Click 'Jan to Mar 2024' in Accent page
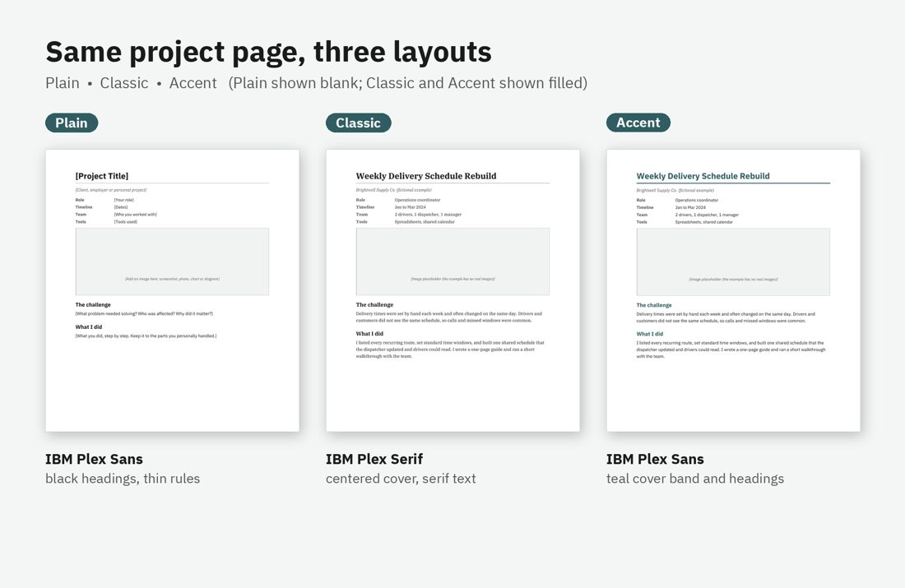The width and height of the screenshot is (905, 588). pyautogui.click(x=690, y=207)
